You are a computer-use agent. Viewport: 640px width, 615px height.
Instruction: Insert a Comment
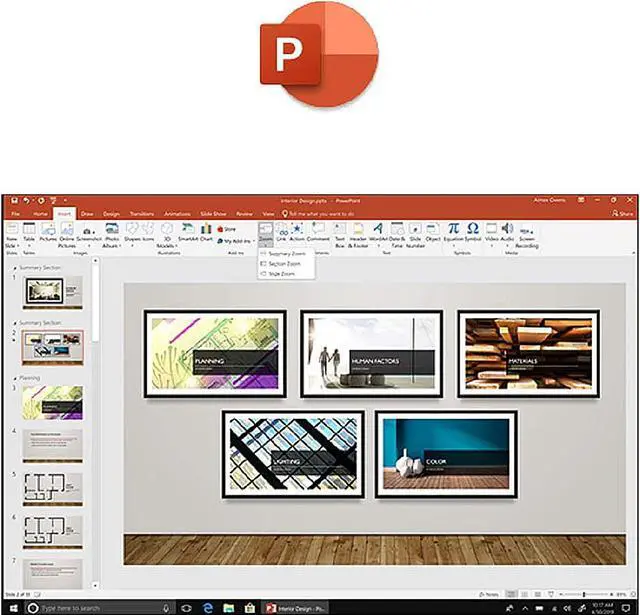click(318, 232)
